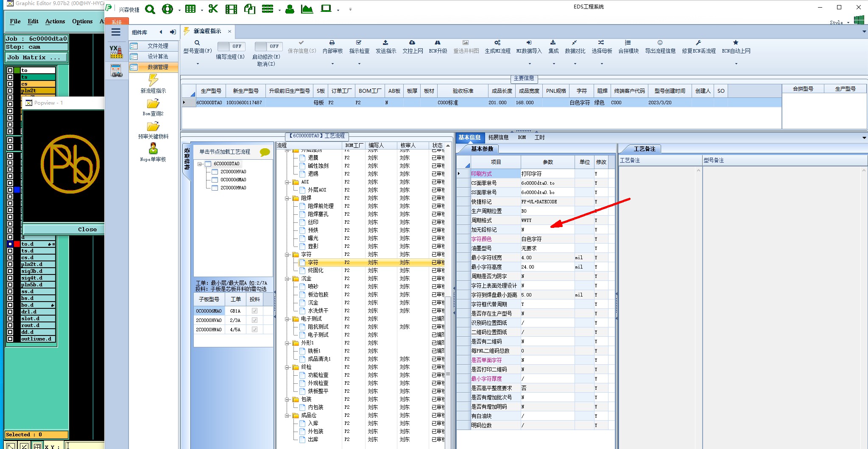Screen dimensions: 868x449
Task: Click the 发送指示 upload toolbar button
Action: click(x=386, y=47)
